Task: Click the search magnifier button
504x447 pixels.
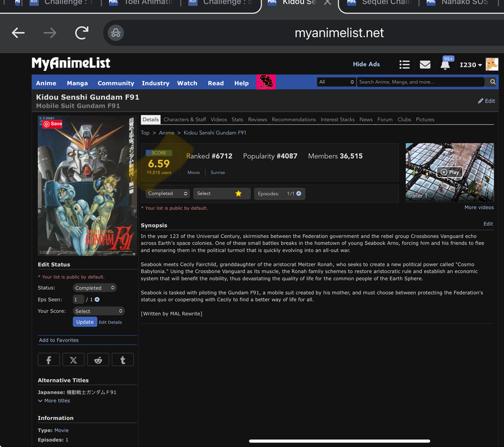Action: tap(492, 82)
